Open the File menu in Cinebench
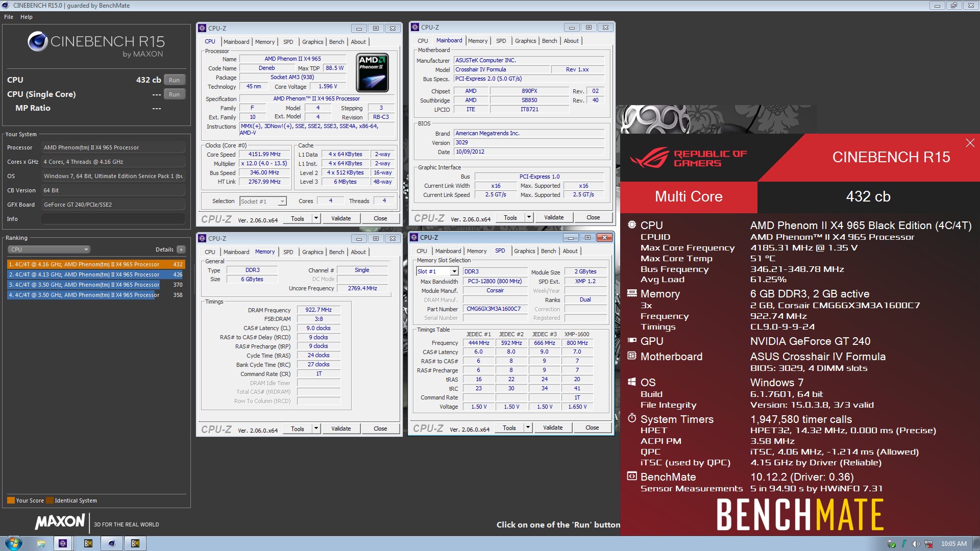The width and height of the screenshot is (980, 551). coord(9,17)
